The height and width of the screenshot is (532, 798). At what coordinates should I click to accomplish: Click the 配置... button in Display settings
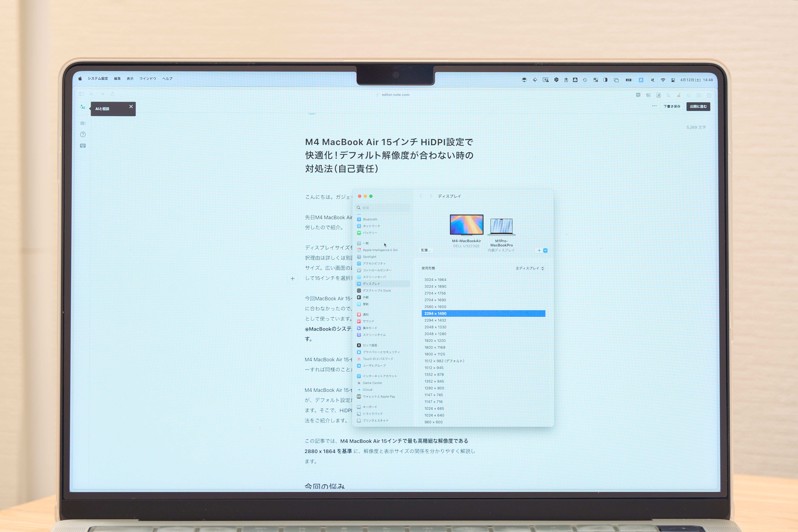[426, 250]
